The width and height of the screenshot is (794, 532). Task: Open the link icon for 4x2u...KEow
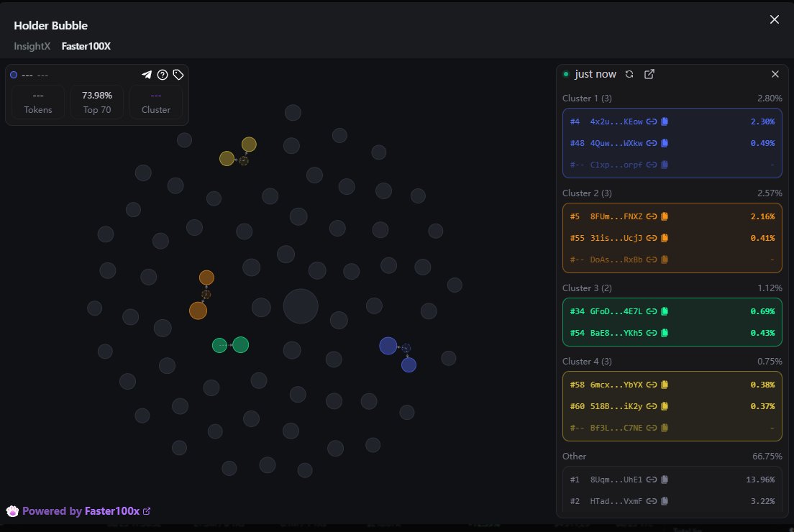coord(652,121)
